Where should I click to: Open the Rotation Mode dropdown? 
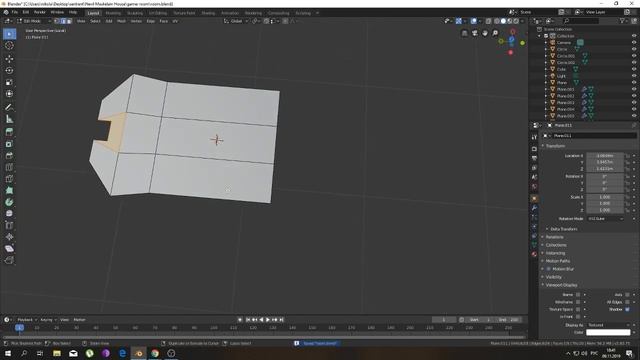(x=606, y=219)
